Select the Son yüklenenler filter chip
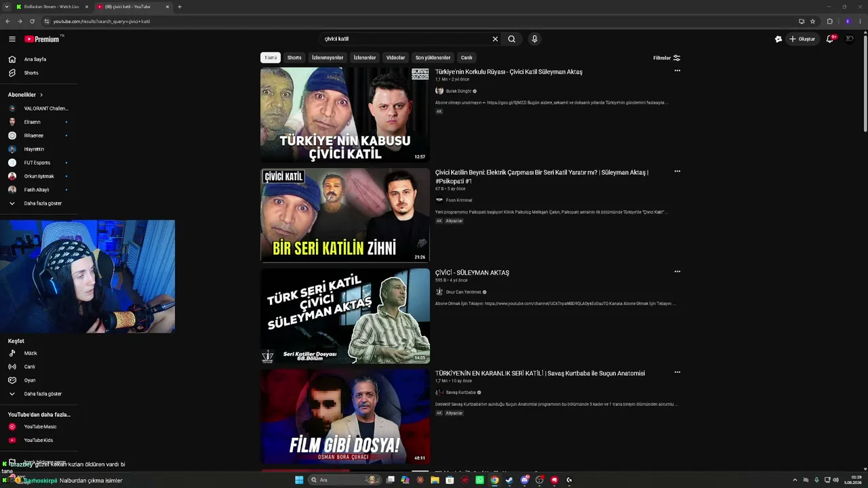The image size is (868, 488). pos(433,58)
